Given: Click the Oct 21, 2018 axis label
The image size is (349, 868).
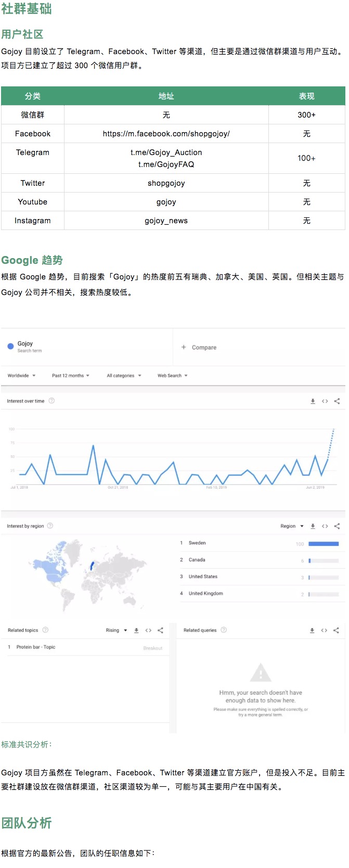Looking at the screenshot, I should (118, 488).
